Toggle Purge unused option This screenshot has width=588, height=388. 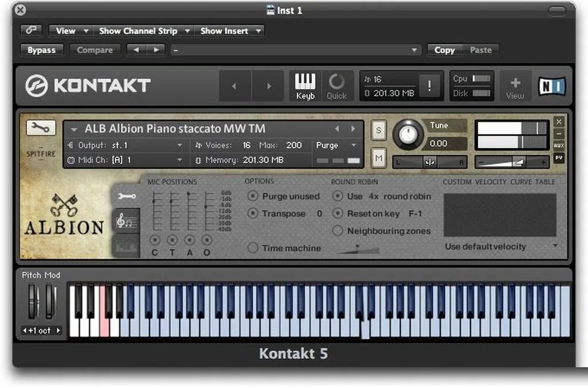[253, 196]
